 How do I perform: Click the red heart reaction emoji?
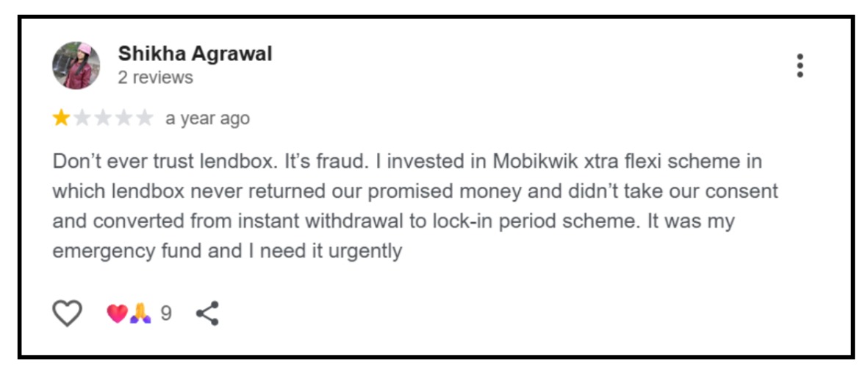coord(116,314)
